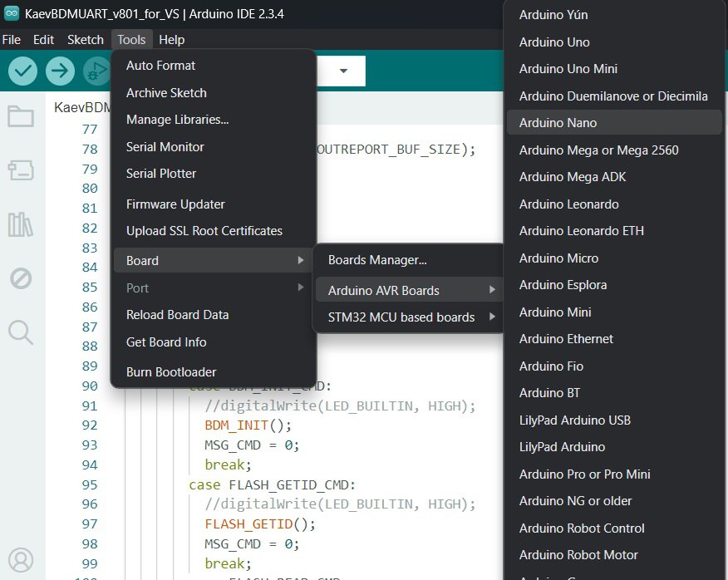Click the code text FLASH_GETID();

pyautogui.click(x=260, y=524)
